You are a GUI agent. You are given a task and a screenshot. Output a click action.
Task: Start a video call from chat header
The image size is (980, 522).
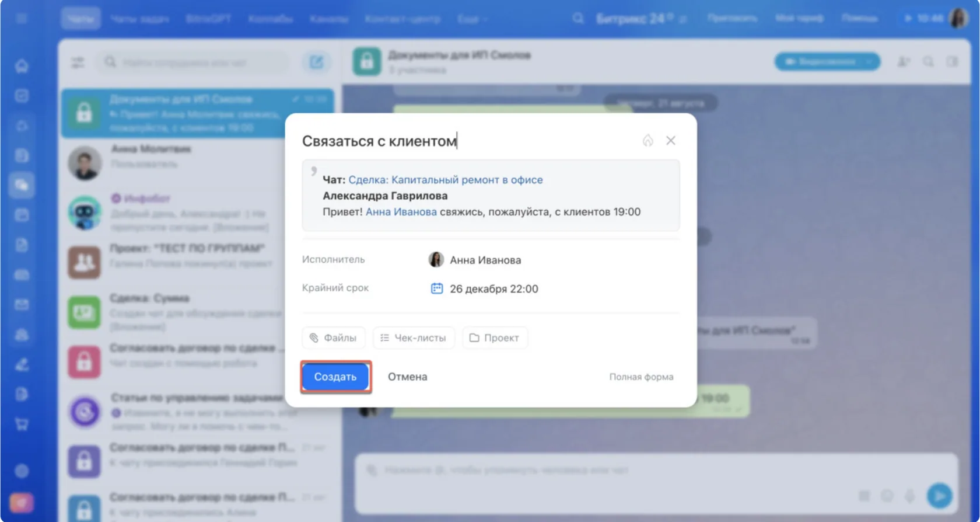click(820, 61)
